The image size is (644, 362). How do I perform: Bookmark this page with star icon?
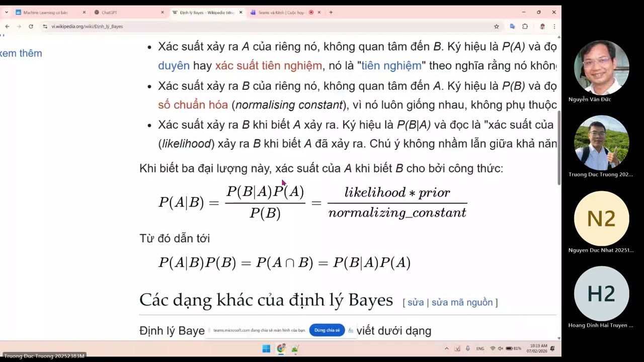[496, 26]
